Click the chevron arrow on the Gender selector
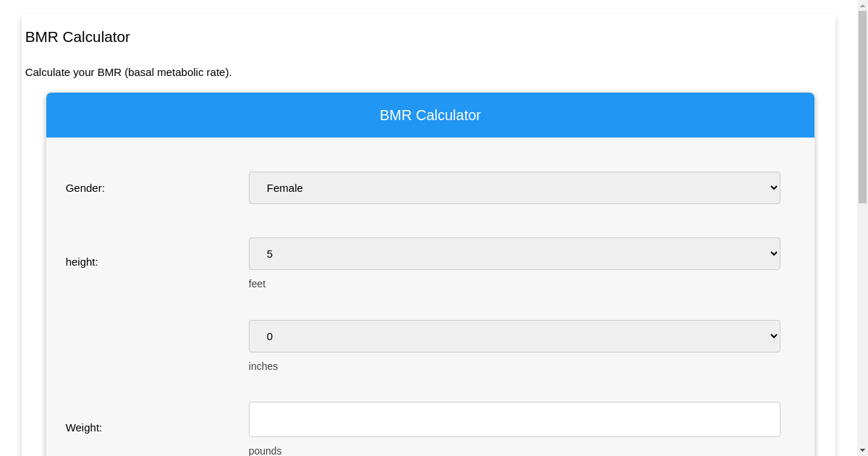Screen dimensions: 868x456 tap(770, 187)
